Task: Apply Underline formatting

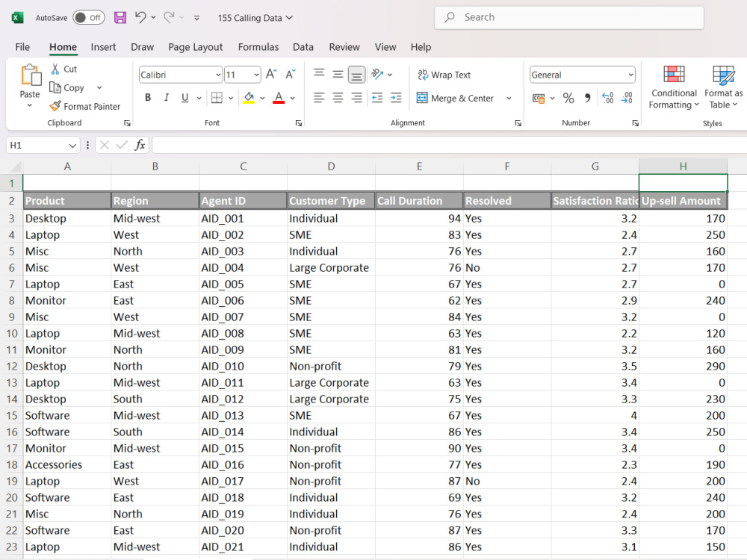Action: [x=185, y=98]
